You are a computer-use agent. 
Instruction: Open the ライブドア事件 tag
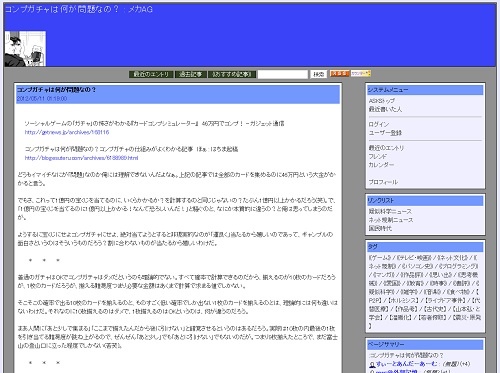[446, 300]
